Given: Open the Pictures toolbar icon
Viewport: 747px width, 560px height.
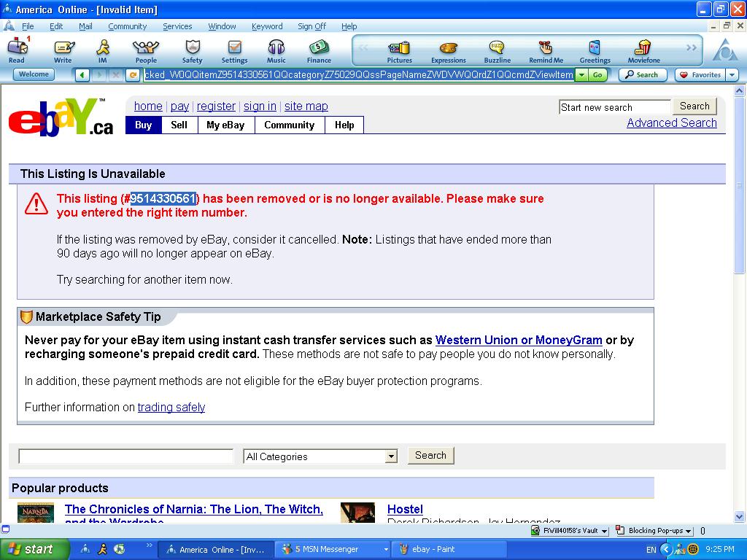Looking at the screenshot, I should tap(399, 52).
